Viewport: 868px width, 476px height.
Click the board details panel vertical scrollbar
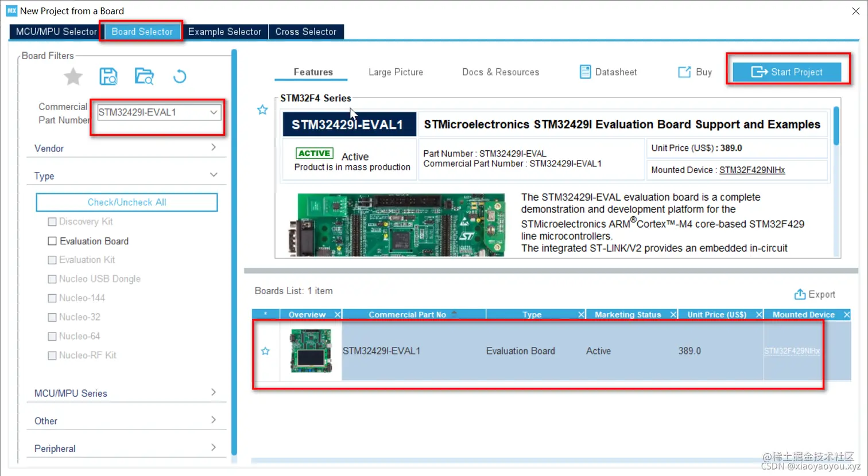(836, 125)
